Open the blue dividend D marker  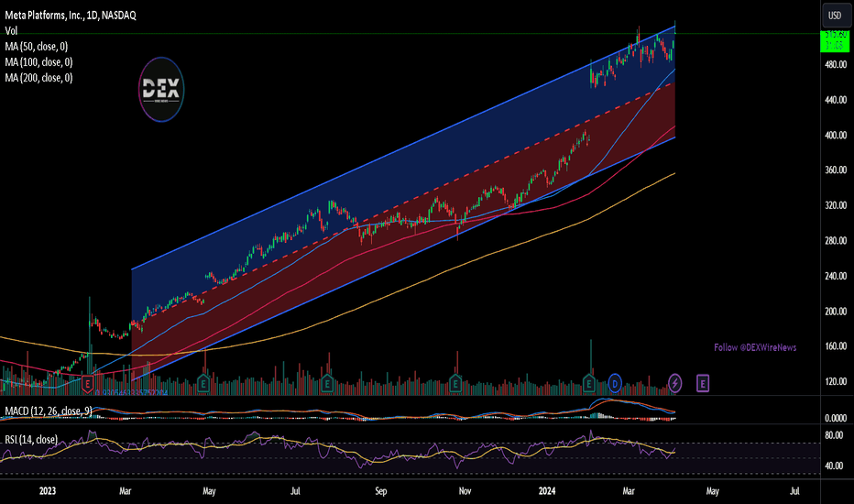(x=615, y=384)
